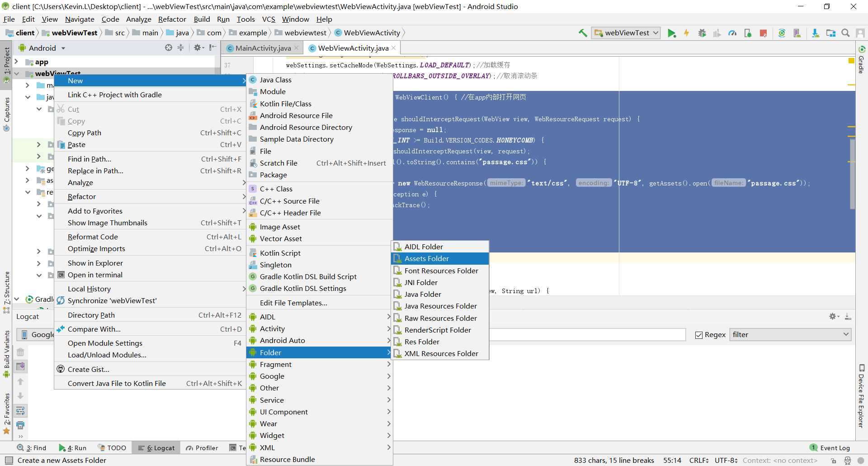868x466 pixels.
Task: Collapse all icon in Project panel
Action: 180,48
